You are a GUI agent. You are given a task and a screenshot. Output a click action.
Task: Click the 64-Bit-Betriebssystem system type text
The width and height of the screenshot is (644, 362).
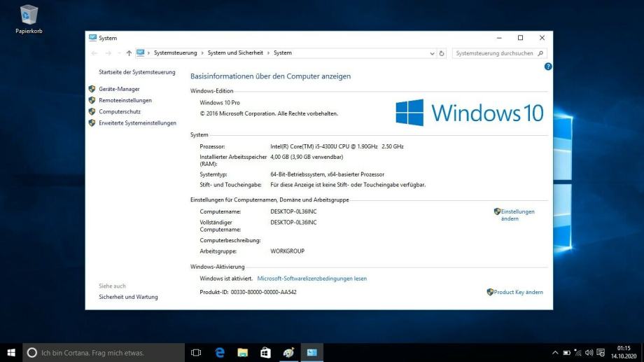328,174
